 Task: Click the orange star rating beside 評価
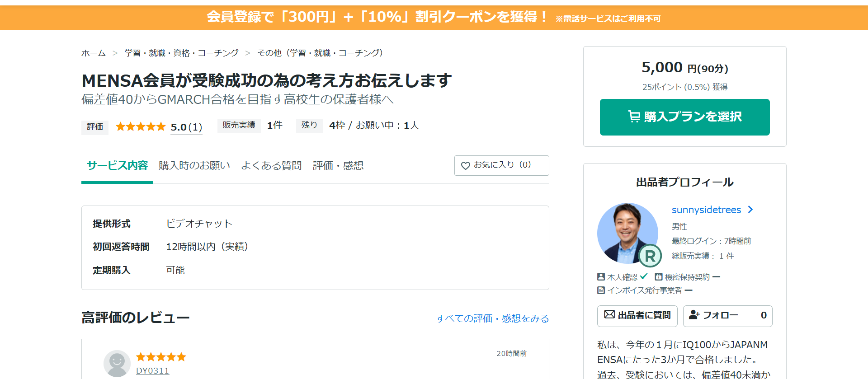[141, 126]
